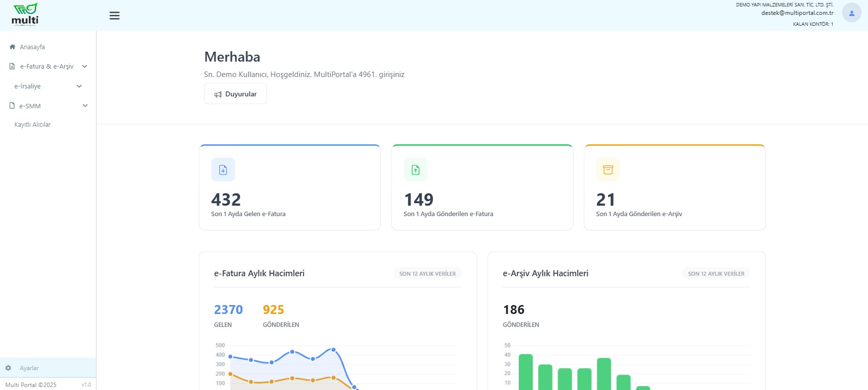Click the e-Arşiv Aylık Hacimleri title

[x=546, y=273]
